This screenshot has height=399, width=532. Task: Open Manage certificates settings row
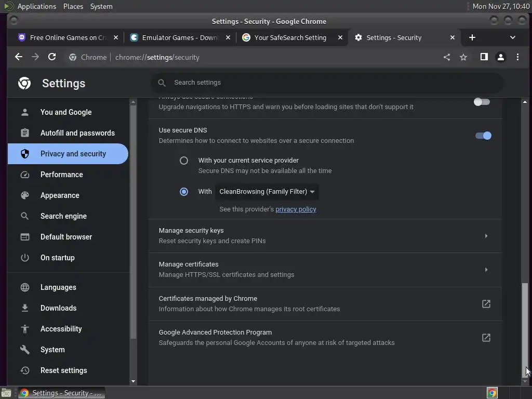(325, 270)
